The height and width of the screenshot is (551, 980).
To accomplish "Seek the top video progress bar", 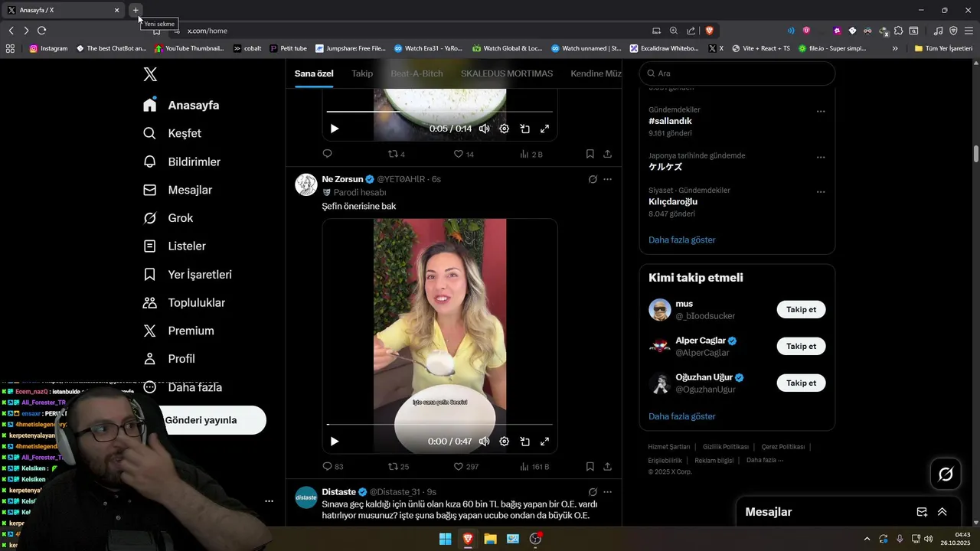I will click(439, 112).
